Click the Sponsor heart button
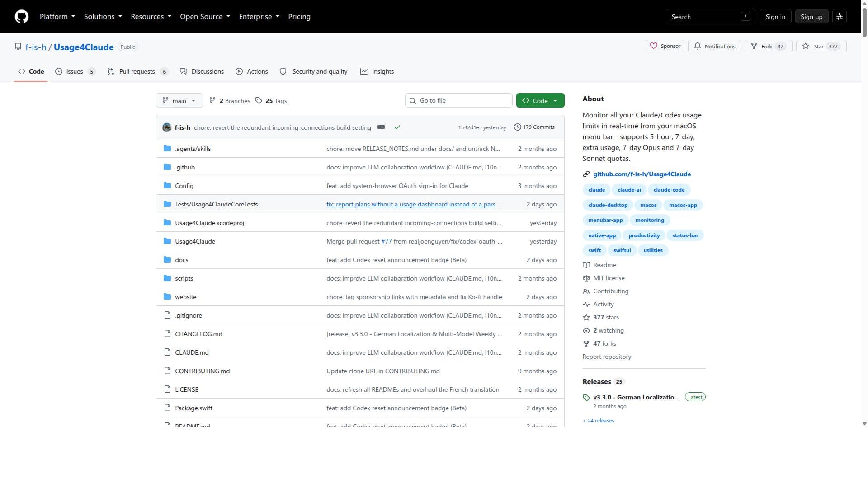The image size is (868, 488). point(665,46)
